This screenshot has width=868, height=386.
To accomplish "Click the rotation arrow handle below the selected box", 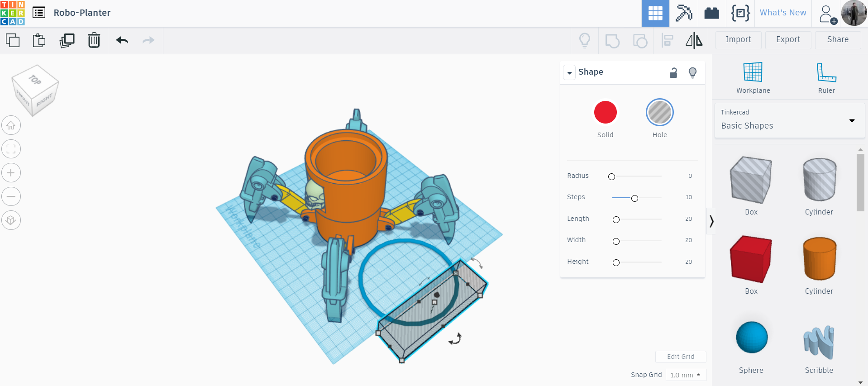I will click(x=455, y=338).
